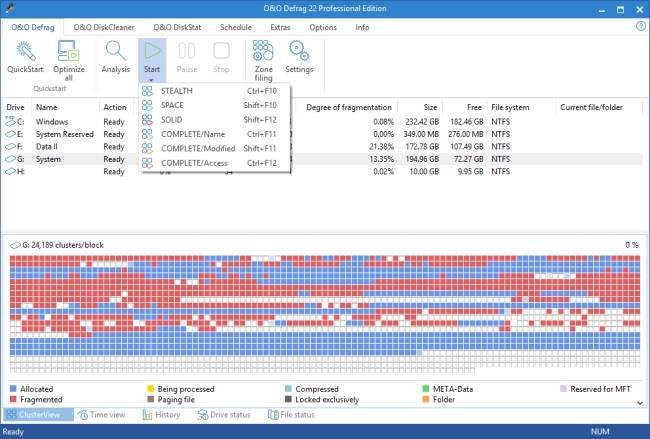Open the Schedule tab
Viewport: 650px width, 439px height.
pyautogui.click(x=235, y=27)
